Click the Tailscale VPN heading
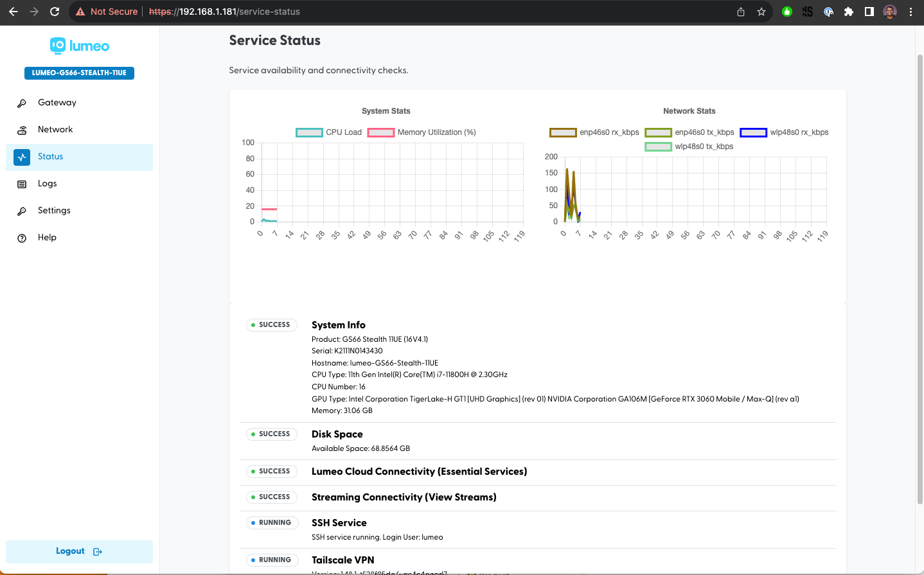924x575 pixels. click(x=343, y=560)
